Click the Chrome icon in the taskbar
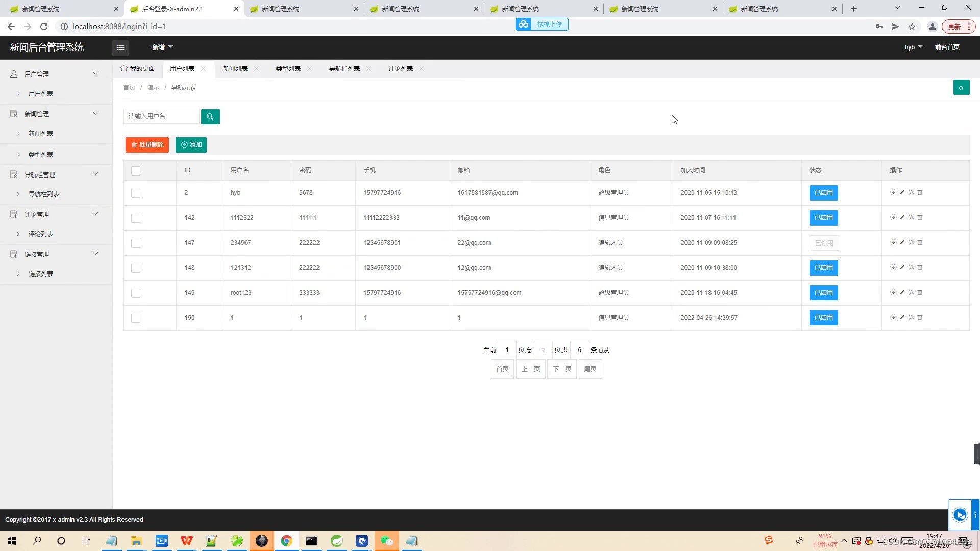Image resolution: width=980 pixels, height=551 pixels. pos(286,540)
